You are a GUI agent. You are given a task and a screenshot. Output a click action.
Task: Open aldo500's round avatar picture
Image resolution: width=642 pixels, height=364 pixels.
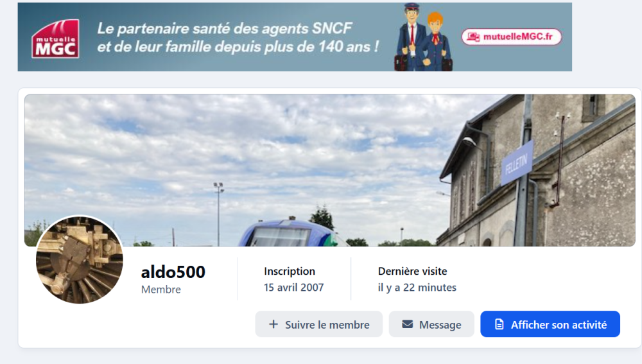(80, 259)
